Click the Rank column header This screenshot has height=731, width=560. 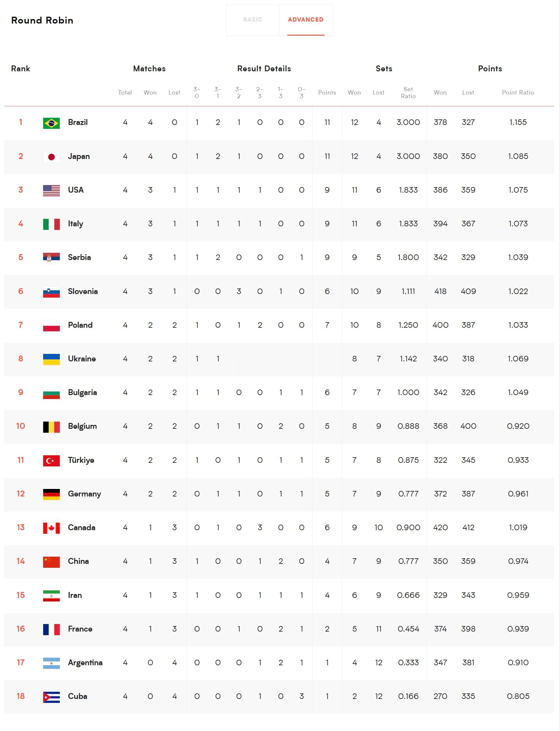(21, 69)
